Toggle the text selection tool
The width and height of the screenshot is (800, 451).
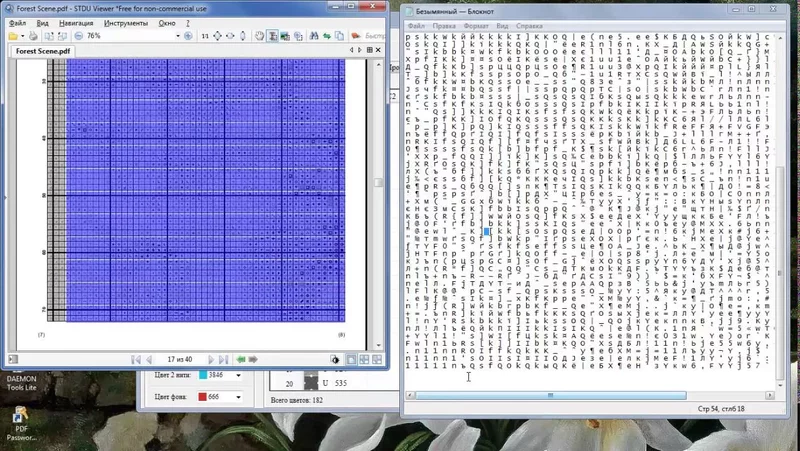point(273,36)
